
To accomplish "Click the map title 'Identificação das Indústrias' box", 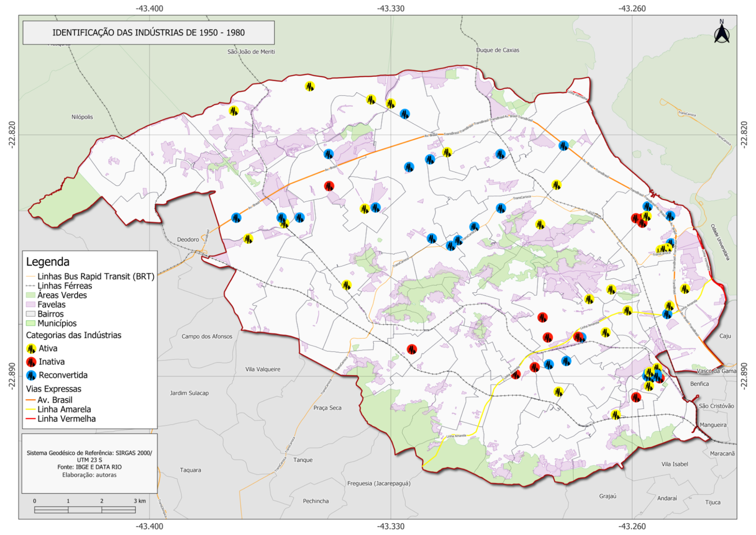I will tap(148, 33).
